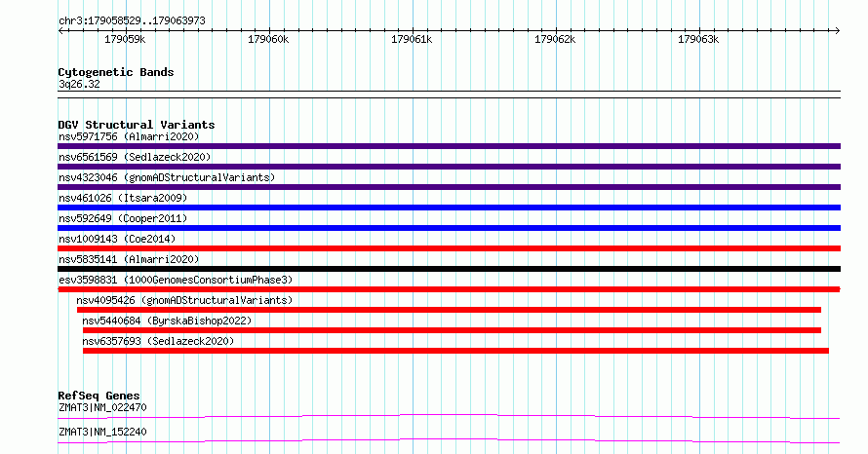Image resolution: width=868 pixels, height=454 pixels.
Task: Click the purple nsv4323046 gnomAD variant bar
Action: point(449,187)
